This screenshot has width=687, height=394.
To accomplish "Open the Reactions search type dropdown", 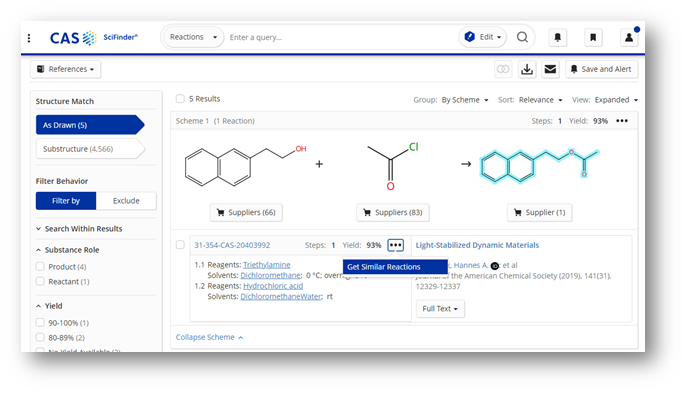I will coord(193,37).
